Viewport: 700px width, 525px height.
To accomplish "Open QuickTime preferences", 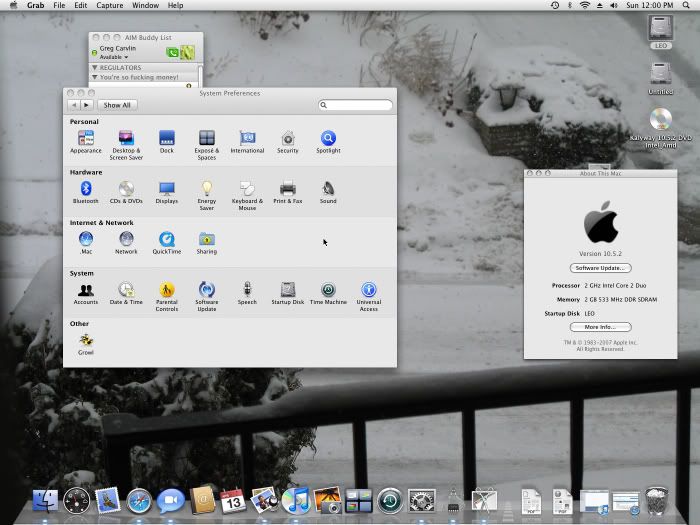I will coord(167,243).
